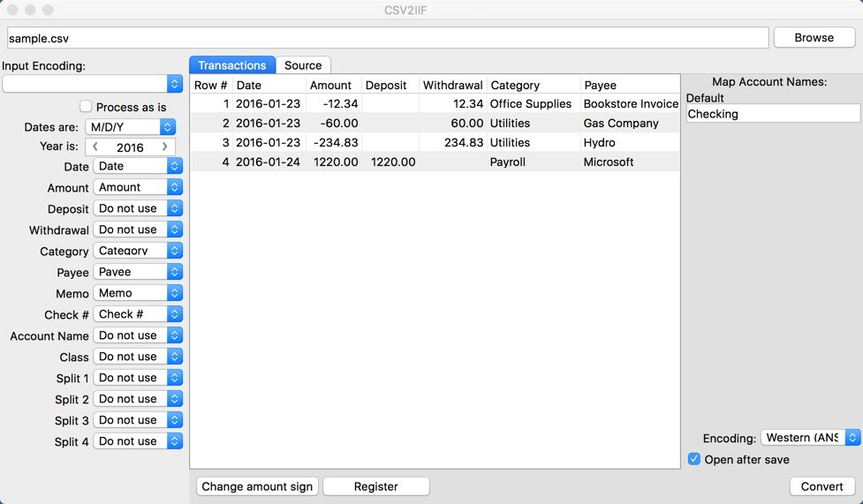Open the Split 2 dropdown
The width and height of the screenshot is (863, 504).
pyautogui.click(x=138, y=399)
